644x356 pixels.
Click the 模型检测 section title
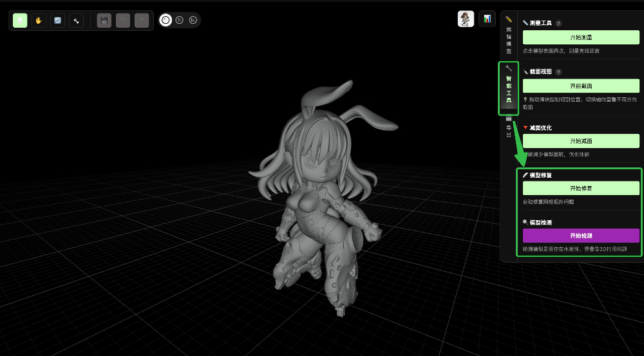(x=540, y=223)
